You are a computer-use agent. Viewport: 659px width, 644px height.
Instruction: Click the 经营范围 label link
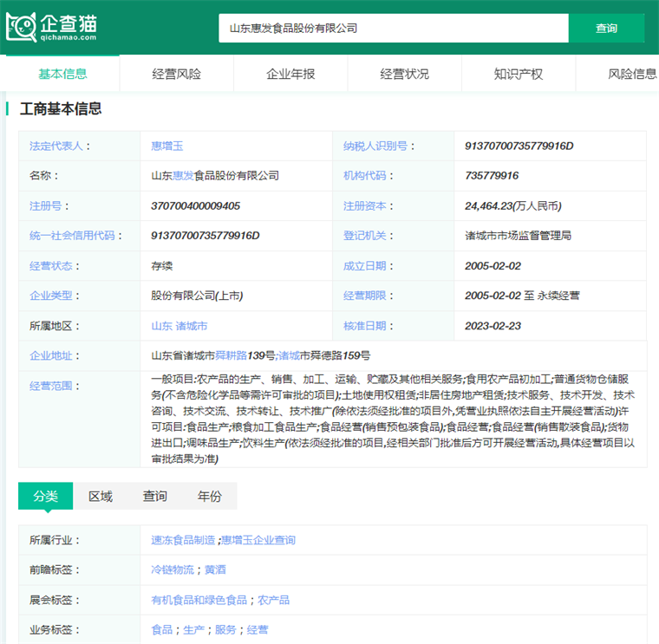tap(50, 386)
